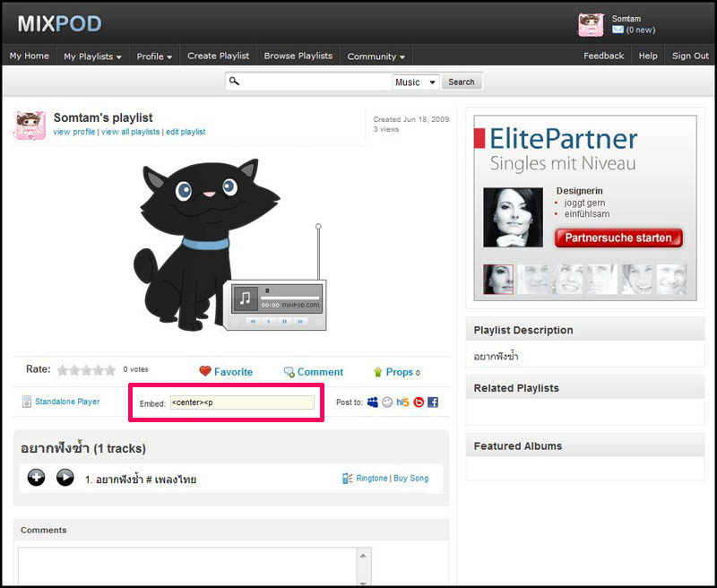This screenshot has height=588, width=717.
Task: Post the playlist to Bebo
Action: tap(419, 402)
